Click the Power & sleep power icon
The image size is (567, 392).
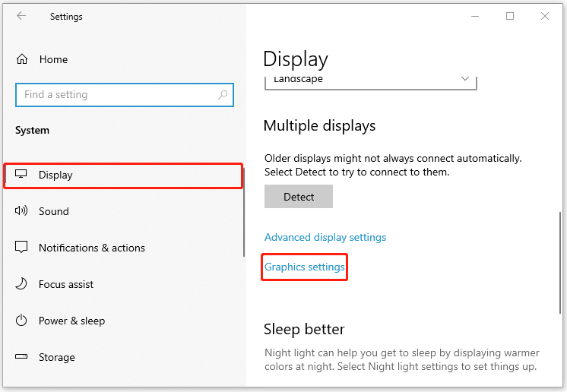tap(21, 320)
